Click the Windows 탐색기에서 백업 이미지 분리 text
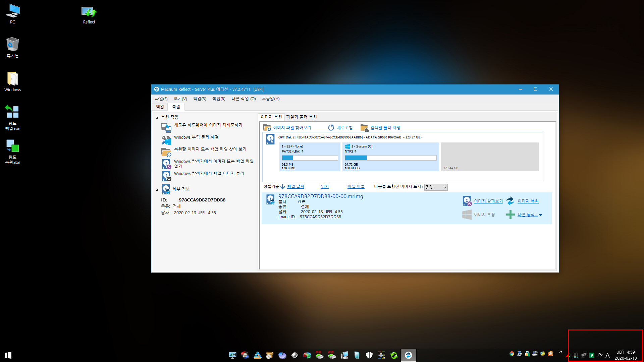 point(209,173)
